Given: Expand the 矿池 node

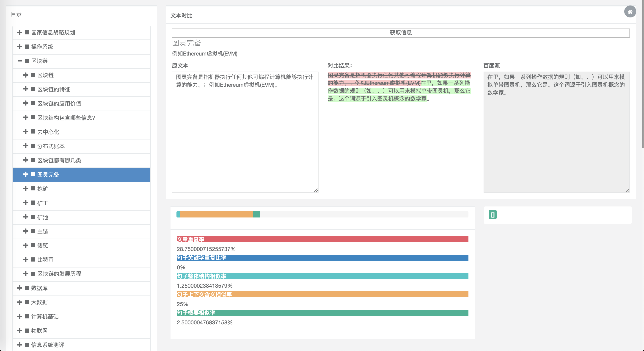Looking at the screenshot, I should (25, 217).
